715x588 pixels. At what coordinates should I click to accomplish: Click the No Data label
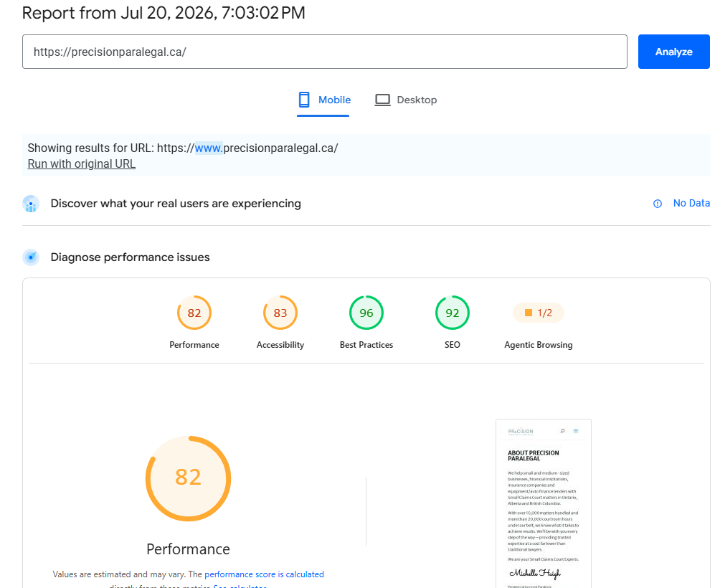[x=691, y=204]
